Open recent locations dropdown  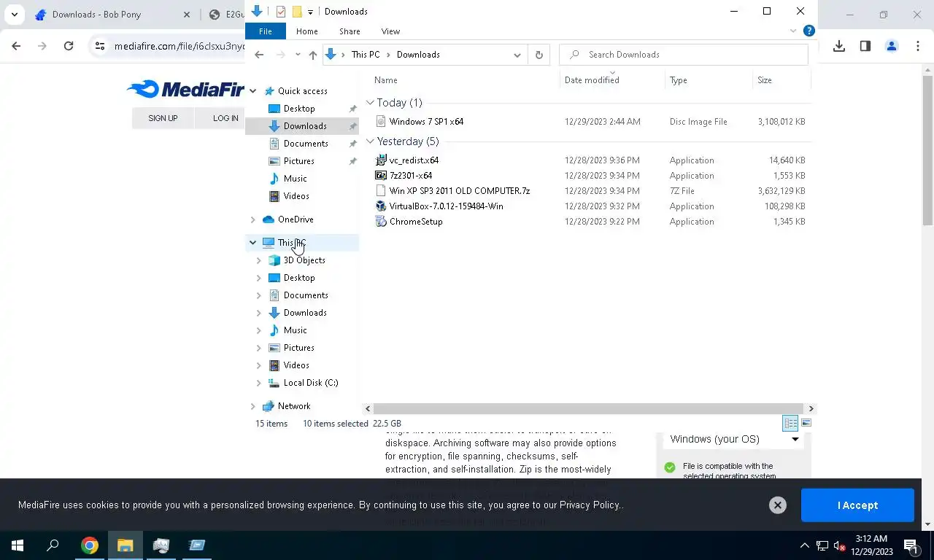(x=298, y=55)
